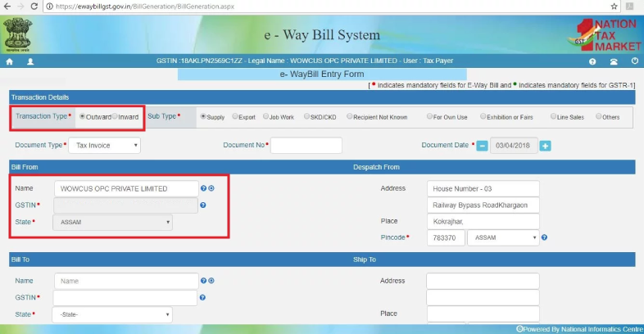Select the For Own Use sub type
This screenshot has height=334, width=644.
pyautogui.click(x=429, y=116)
